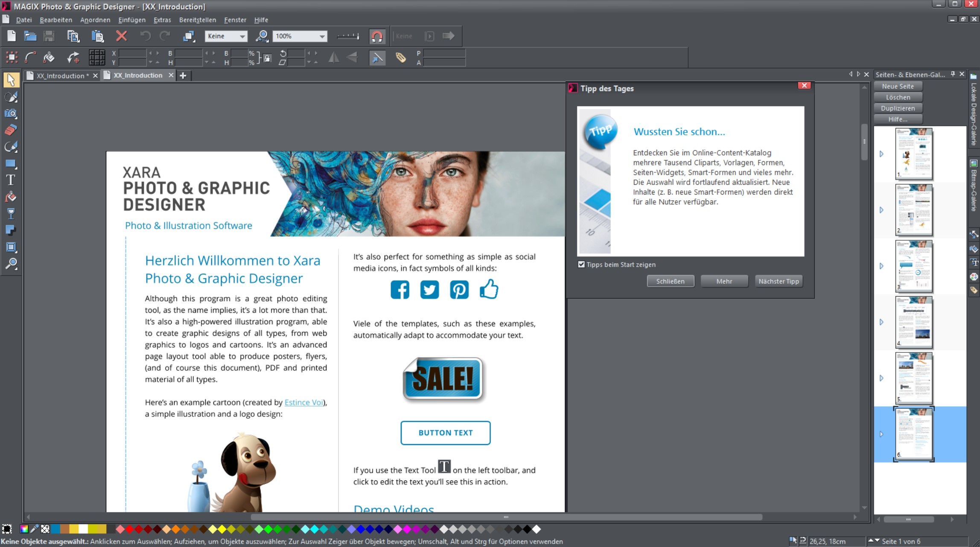
Task: Pick the bright green color swatch
Action: pyautogui.click(x=268, y=529)
